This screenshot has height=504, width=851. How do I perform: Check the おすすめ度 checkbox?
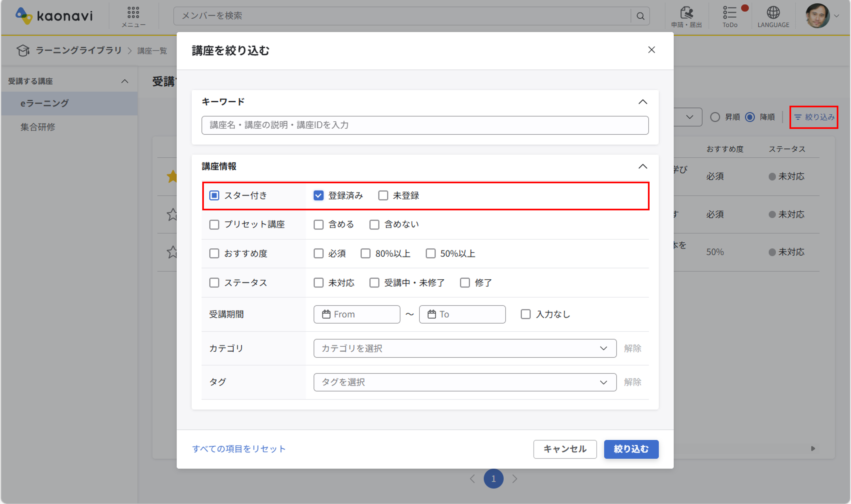pos(214,254)
